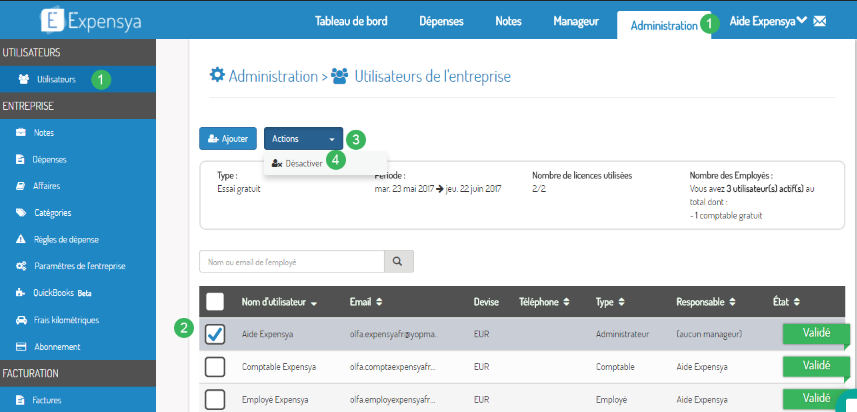The height and width of the screenshot is (412, 857).
Task: Click the Dépenses document icon in sidebar
Action: pos(20,160)
